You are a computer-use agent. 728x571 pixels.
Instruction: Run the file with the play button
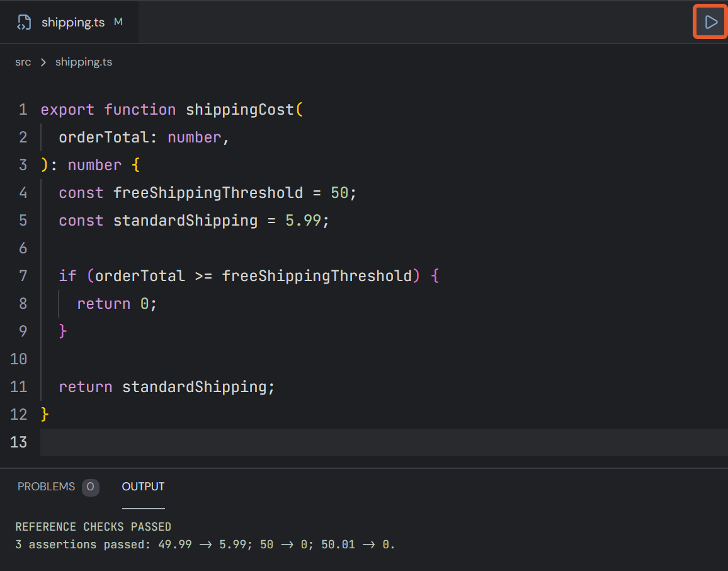tap(710, 22)
